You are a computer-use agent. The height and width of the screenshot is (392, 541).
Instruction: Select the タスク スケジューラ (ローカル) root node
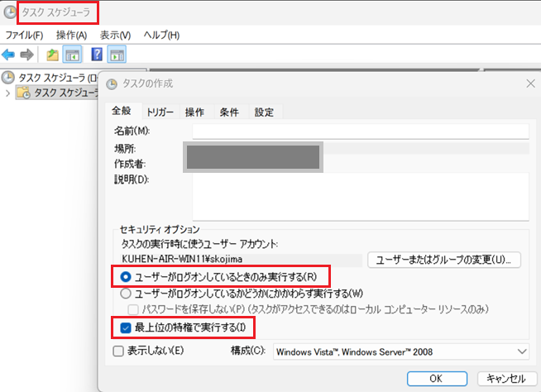coord(50,78)
